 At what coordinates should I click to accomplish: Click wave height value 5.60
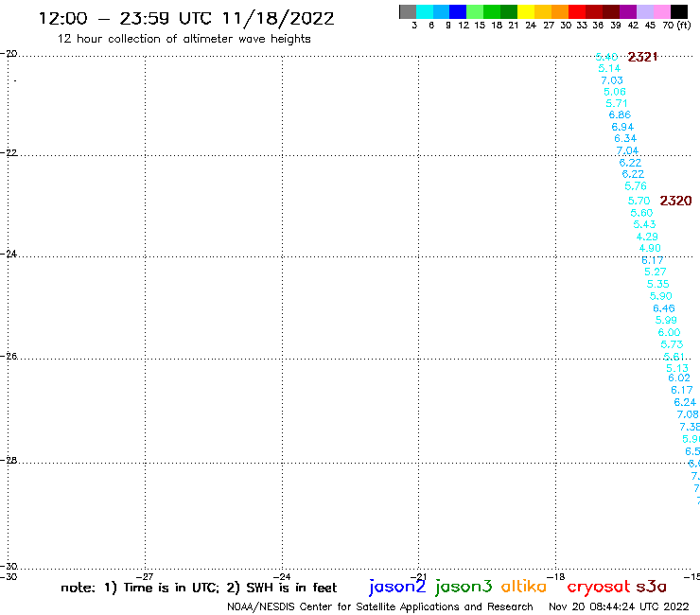click(x=641, y=213)
